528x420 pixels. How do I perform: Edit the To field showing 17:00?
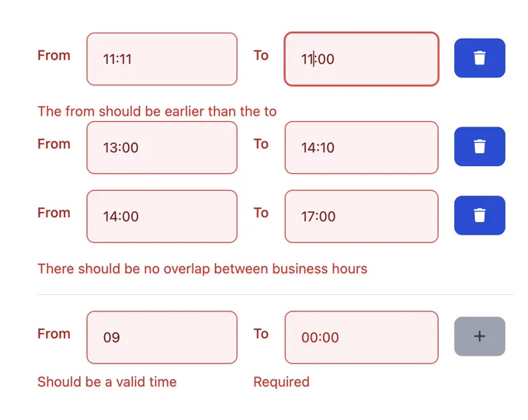(x=361, y=217)
